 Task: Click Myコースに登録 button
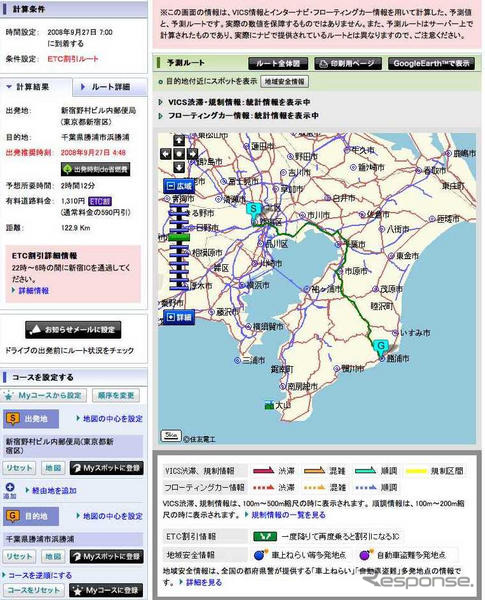pos(107,590)
